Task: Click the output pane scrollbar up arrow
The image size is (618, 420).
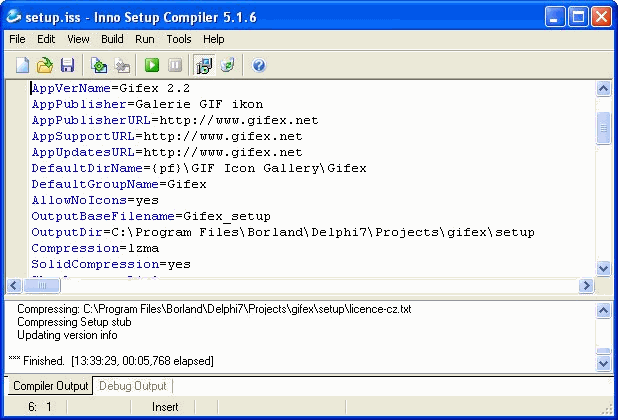Action: pos(603,310)
